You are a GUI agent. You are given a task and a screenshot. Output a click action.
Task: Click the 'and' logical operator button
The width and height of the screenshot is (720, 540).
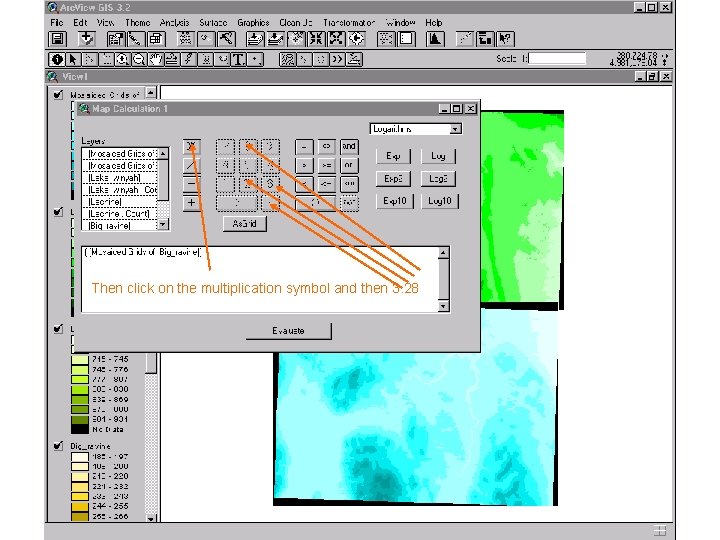pos(349,146)
